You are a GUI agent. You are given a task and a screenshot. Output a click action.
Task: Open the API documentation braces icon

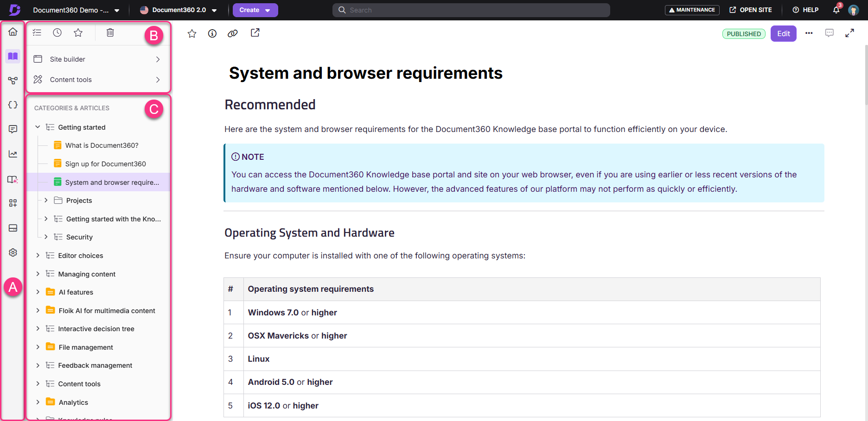[13, 105]
